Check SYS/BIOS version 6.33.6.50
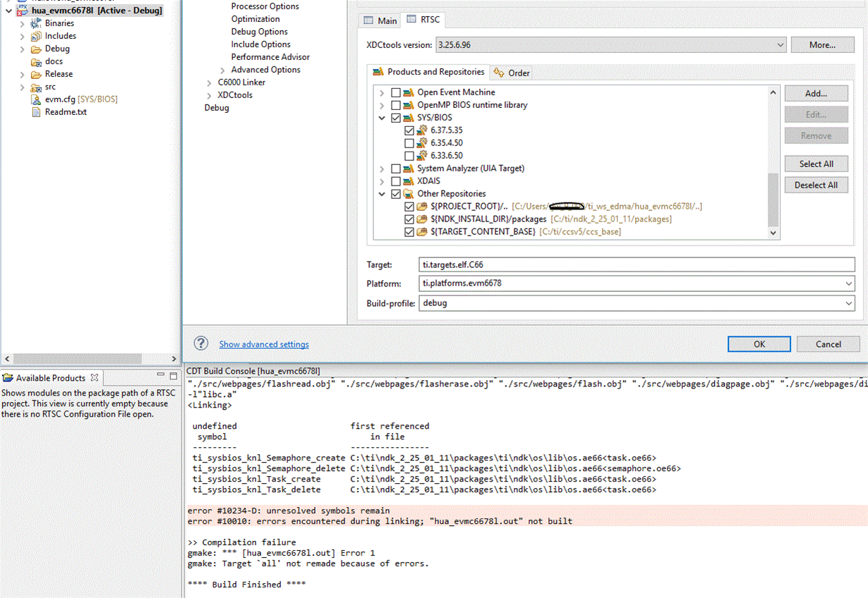 pyautogui.click(x=409, y=156)
